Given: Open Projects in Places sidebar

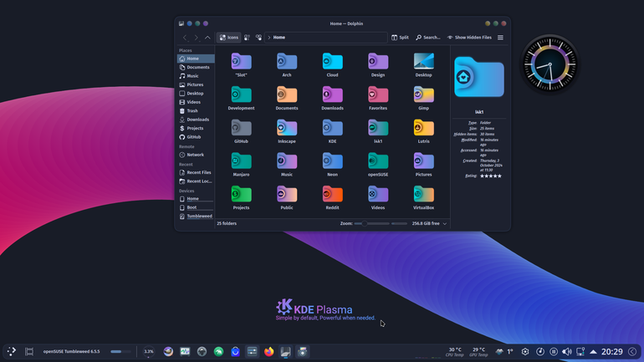Looking at the screenshot, I should tap(196, 129).
